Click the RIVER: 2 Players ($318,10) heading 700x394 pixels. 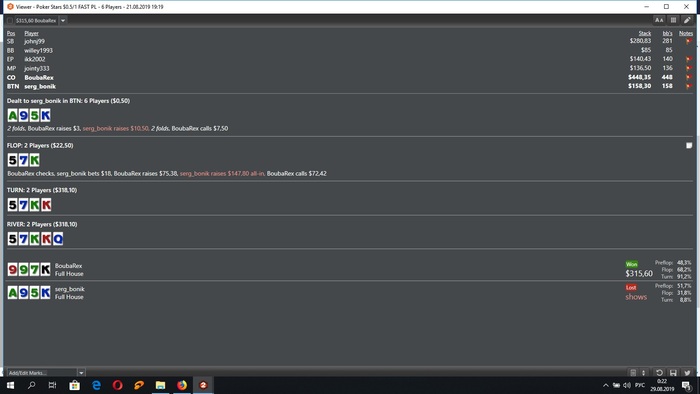point(42,224)
